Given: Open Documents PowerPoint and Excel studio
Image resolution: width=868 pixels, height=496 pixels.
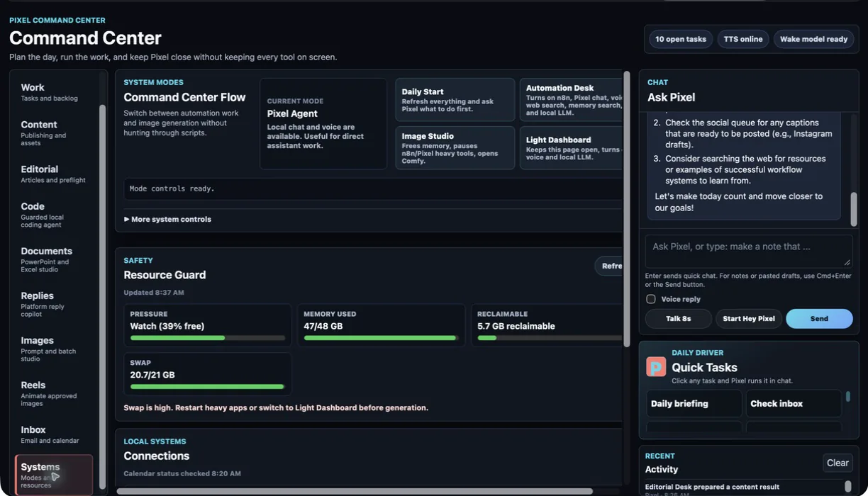Looking at the screenshot, I should click(x=54, y=259).
